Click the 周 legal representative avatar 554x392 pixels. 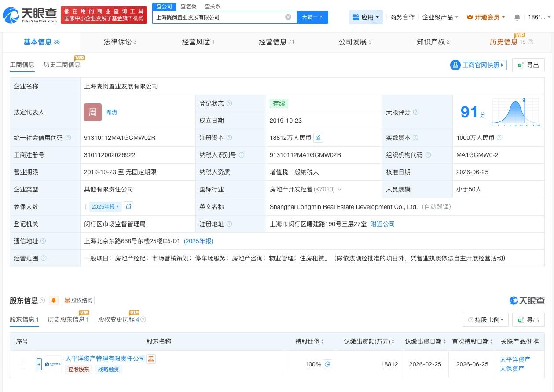[x=93, y=112]
